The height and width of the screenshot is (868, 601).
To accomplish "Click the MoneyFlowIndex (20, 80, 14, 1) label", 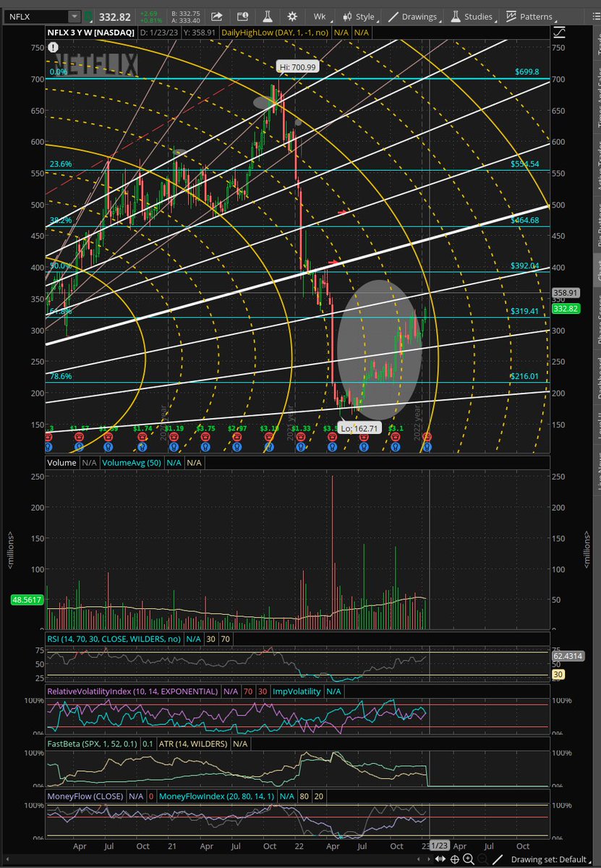I will click(x=217, y=795).
